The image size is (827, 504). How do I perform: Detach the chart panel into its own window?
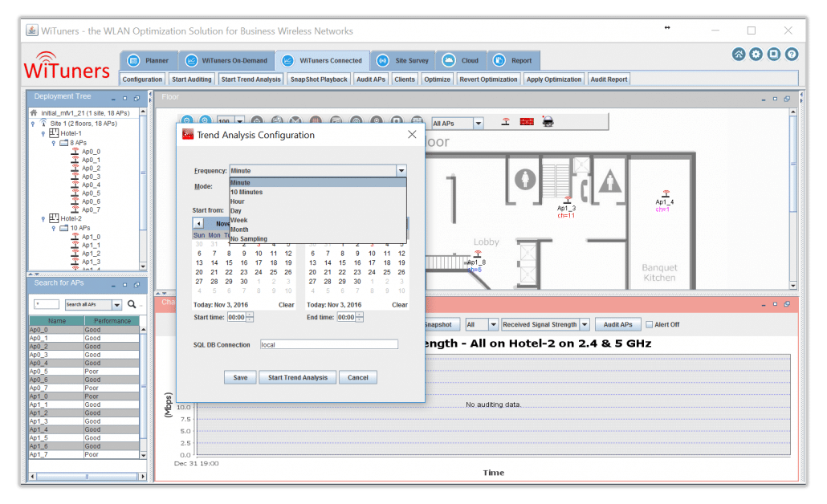tap(787, 304)
